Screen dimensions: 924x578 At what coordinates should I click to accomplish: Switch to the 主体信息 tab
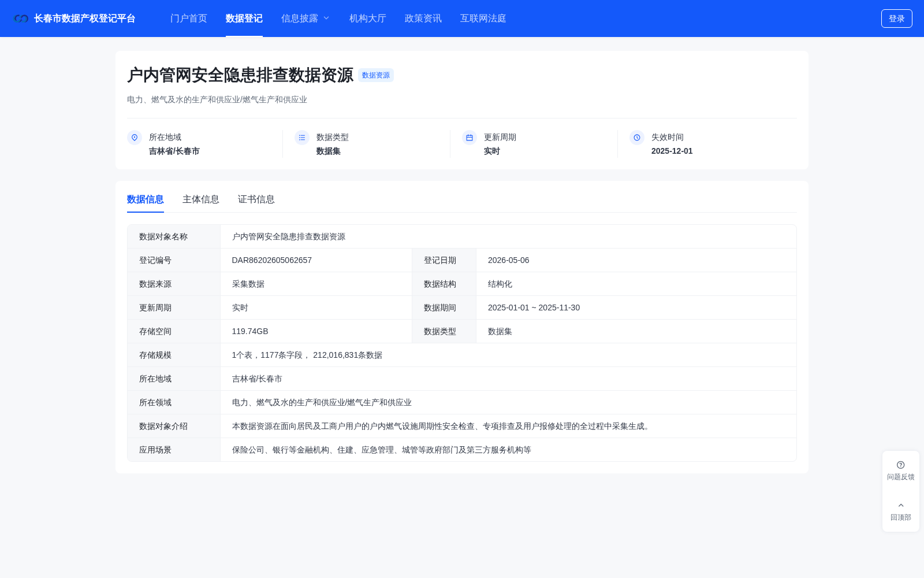[x=201, y=199]
